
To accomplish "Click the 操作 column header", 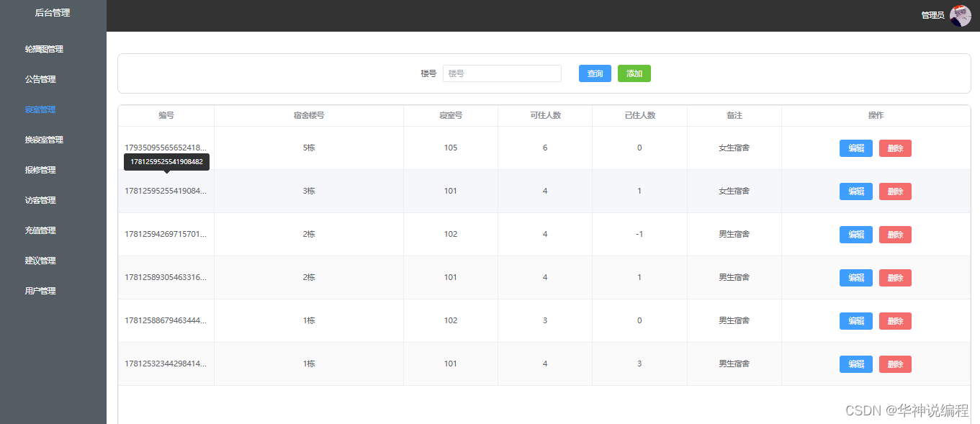I will 876,115.
